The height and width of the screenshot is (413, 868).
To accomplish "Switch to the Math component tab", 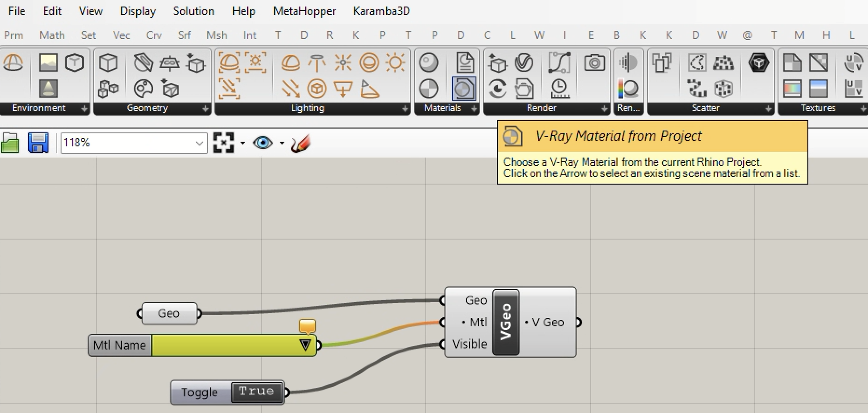I will 52,35.
